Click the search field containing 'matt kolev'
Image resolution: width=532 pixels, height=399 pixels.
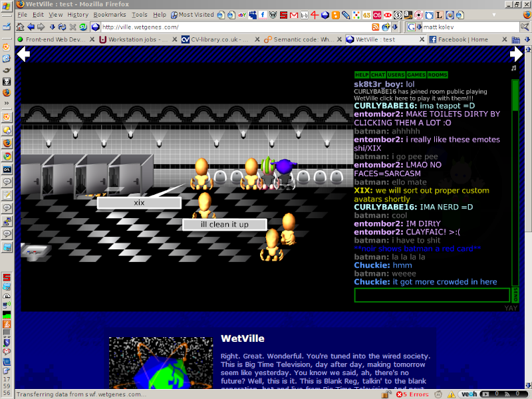pyautogui.click(x=471, y=27)
